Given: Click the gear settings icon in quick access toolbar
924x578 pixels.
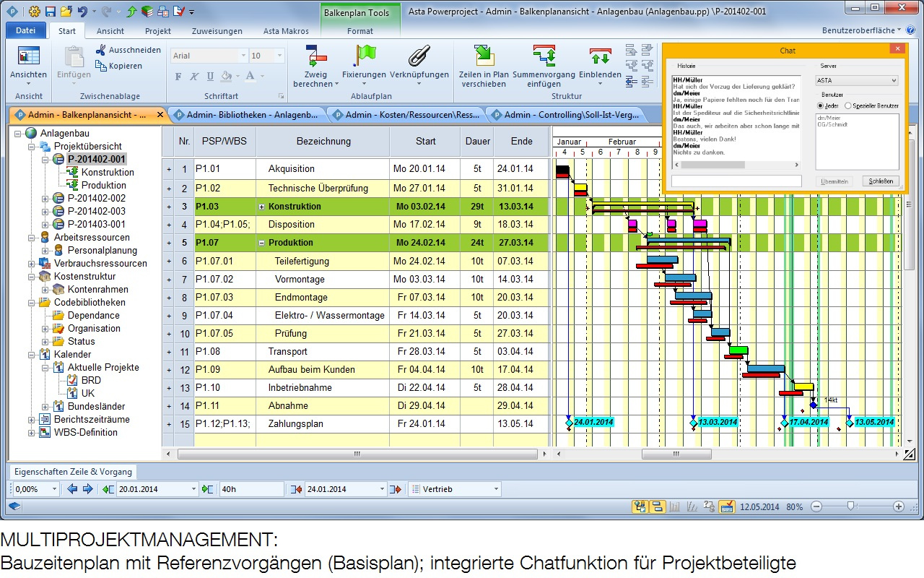Looking at the screenshot, I should (x=35, y=12).
